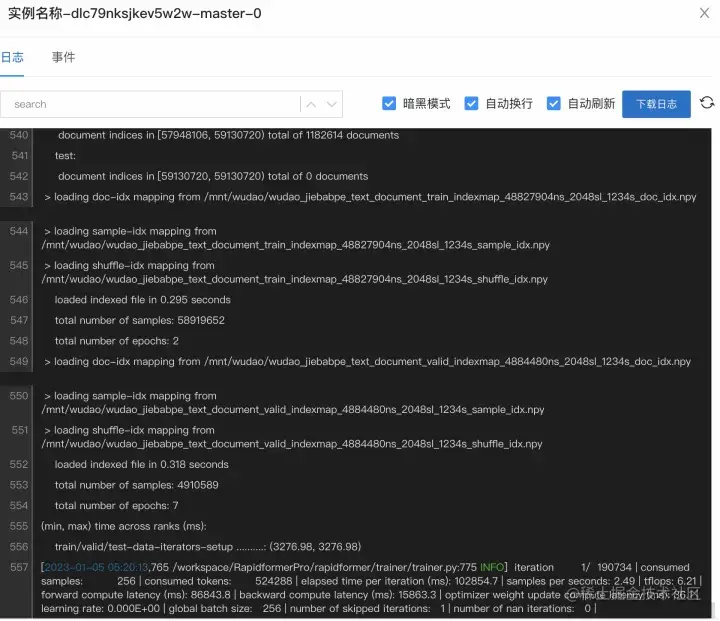Jump to next search match arrow

click(332, 104)
